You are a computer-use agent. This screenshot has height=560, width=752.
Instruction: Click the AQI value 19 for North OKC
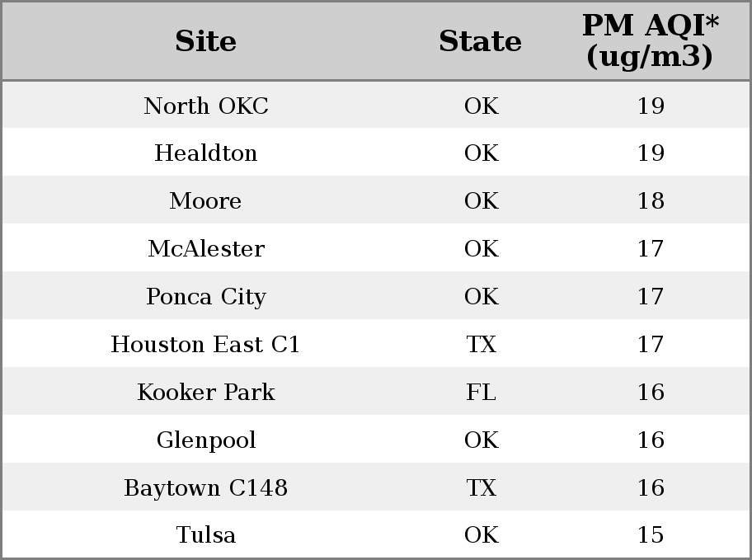651,106
